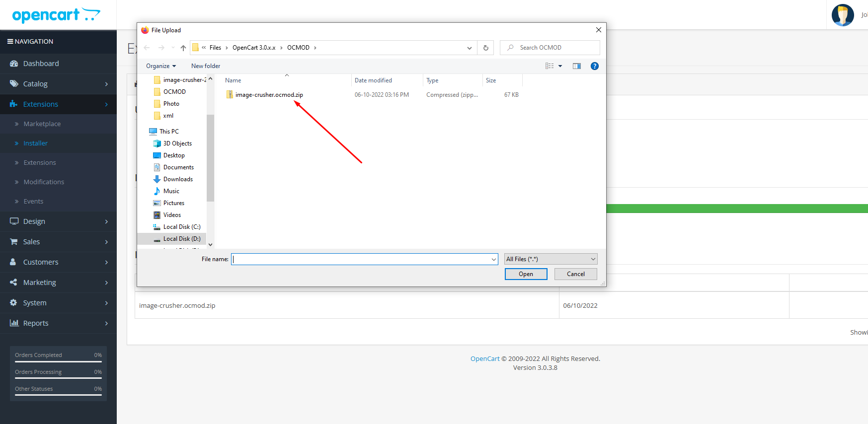
Task: Click the Open button
Action: [x=526, y=274]
